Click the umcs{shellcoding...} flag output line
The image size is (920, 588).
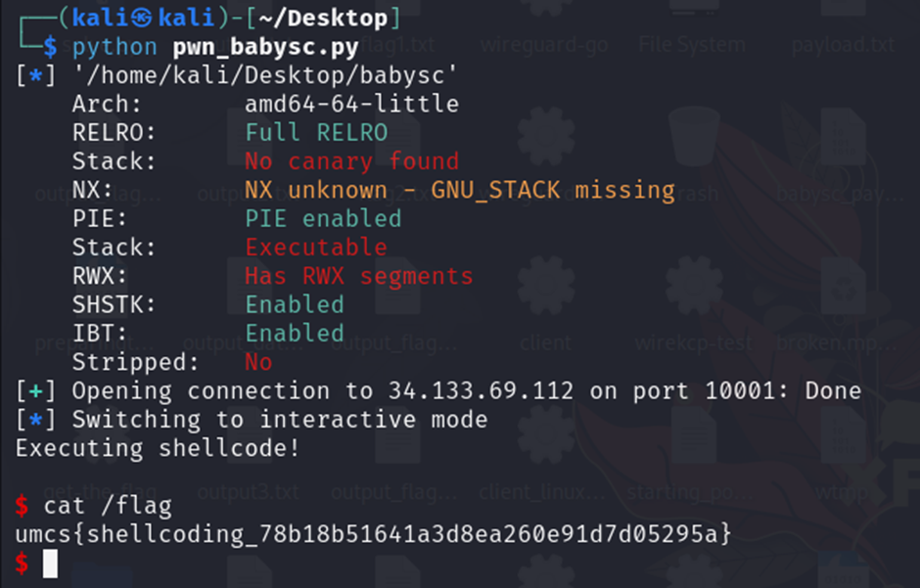[373, 534]
